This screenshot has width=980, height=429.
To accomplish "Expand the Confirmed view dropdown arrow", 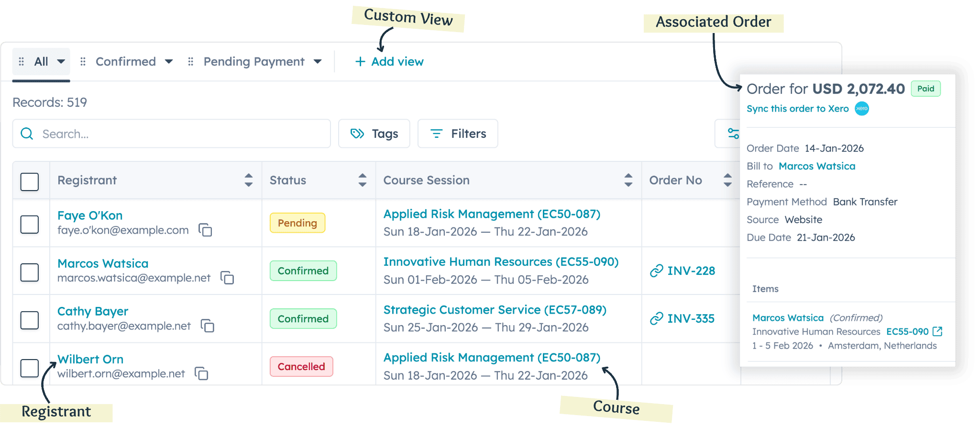I will tap(168, 62).
